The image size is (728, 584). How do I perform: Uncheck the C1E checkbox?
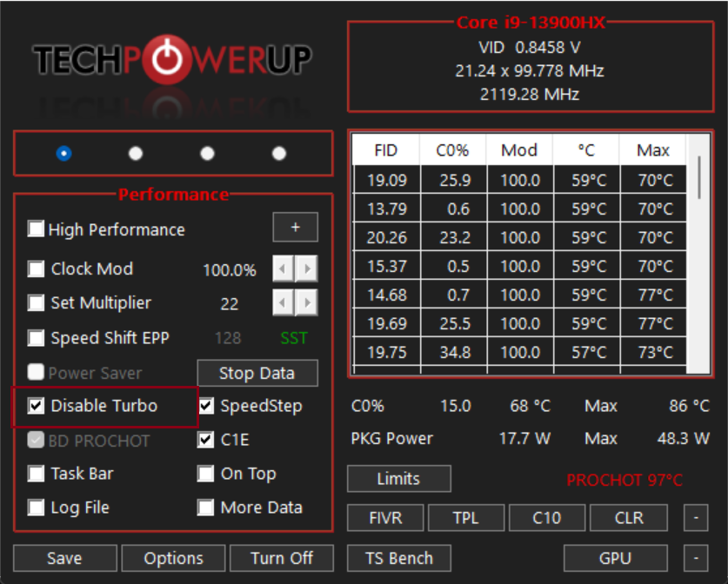point(205,440)
